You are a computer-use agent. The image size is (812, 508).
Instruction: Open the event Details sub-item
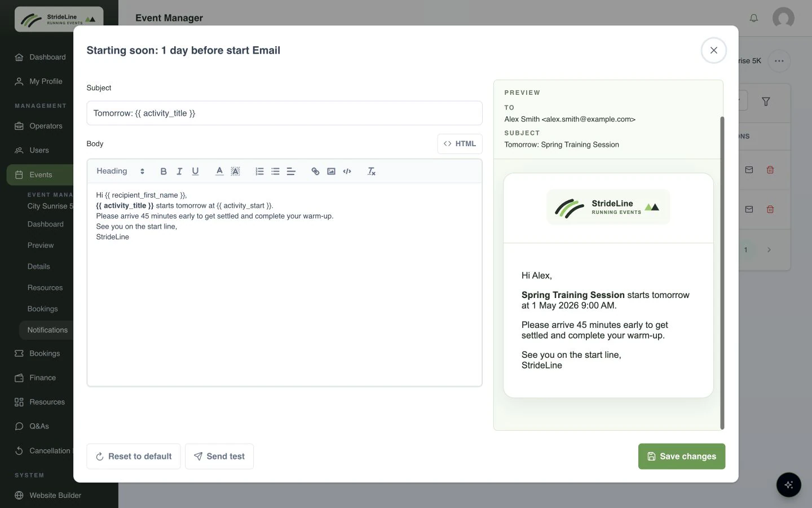(x=39, y=266)
